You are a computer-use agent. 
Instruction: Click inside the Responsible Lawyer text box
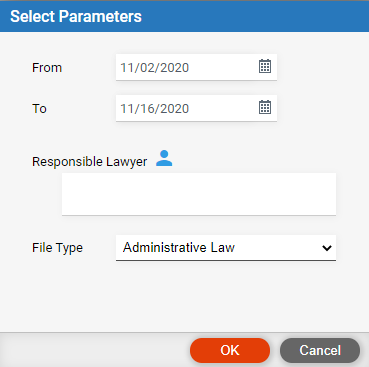pyautogui.click(x=199, y=194)
